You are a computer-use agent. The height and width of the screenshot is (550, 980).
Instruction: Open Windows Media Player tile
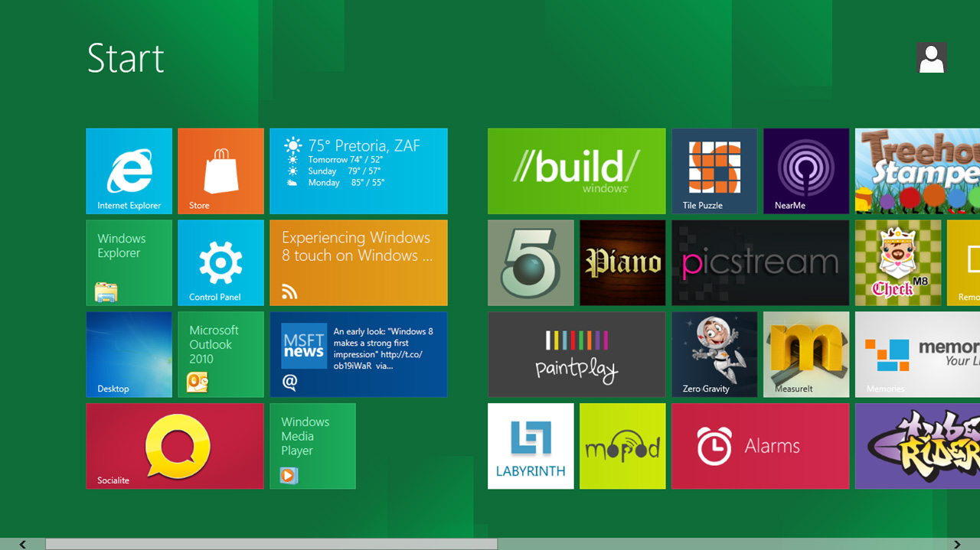(312, 446)
